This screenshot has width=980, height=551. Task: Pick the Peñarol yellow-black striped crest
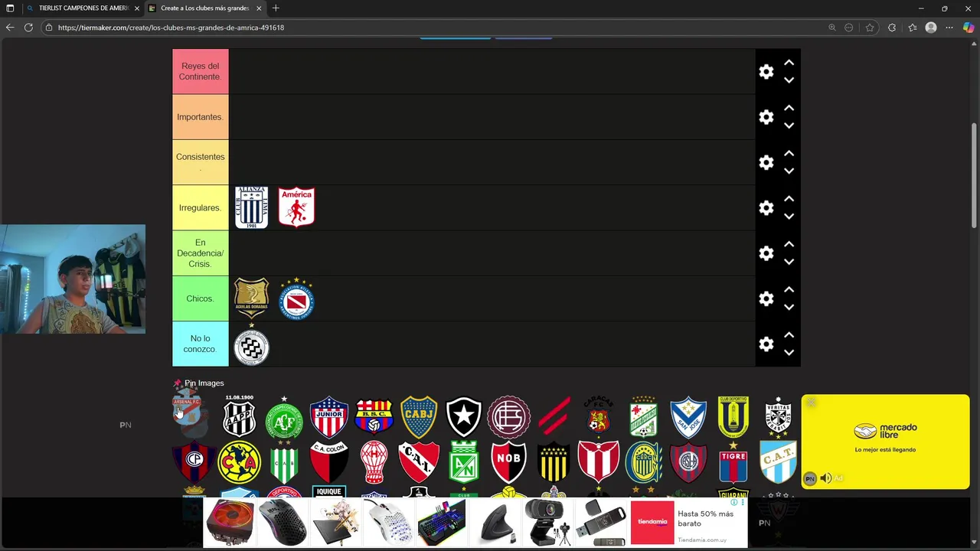click(x=554, y=461)
